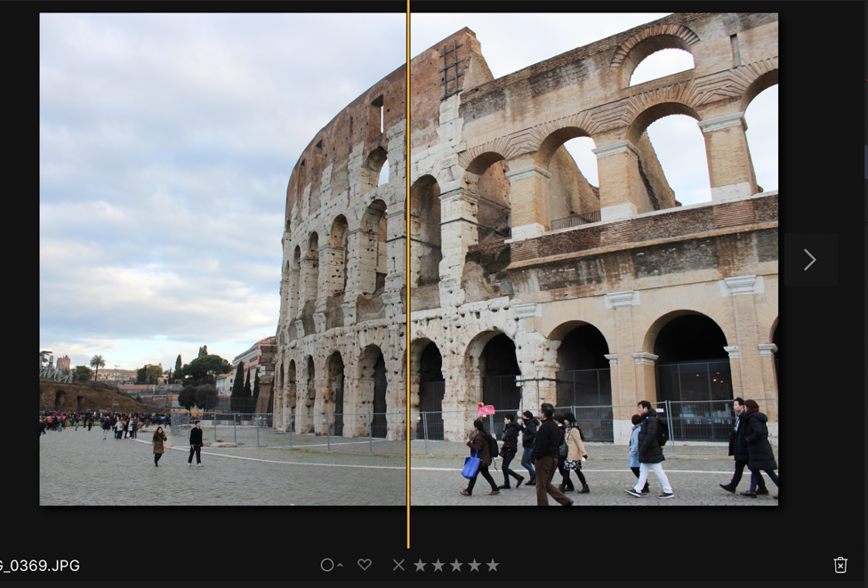Screen dimensions: 868x588
Task: Rate the photo three stars
Action: coord(456,565)
